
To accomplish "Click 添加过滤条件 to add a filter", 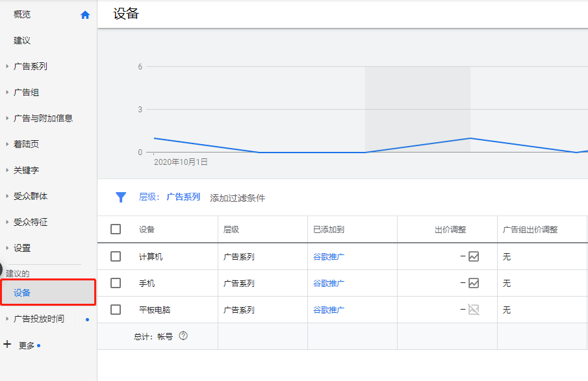I will (237, 198).
